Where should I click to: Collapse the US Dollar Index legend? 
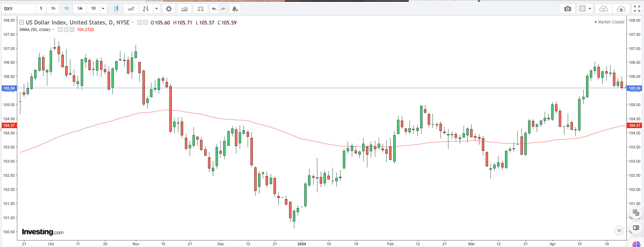point(21,22)
